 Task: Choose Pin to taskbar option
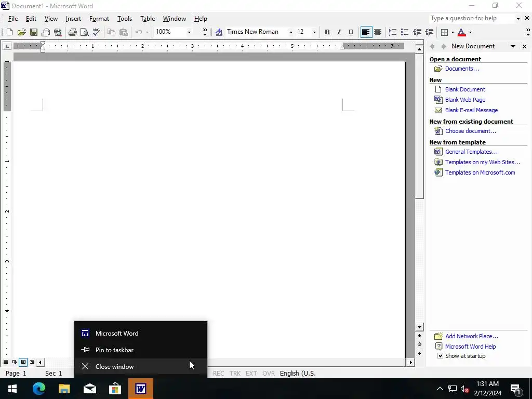(141, 350)
